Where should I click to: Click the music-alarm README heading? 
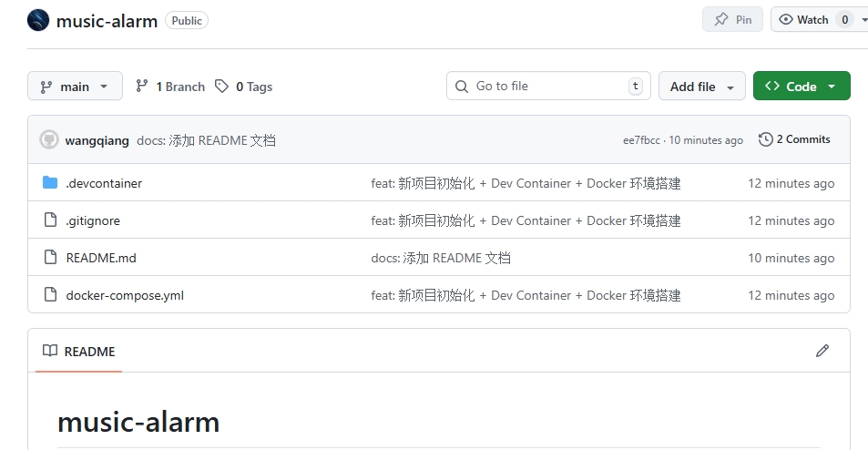point(138,423)
